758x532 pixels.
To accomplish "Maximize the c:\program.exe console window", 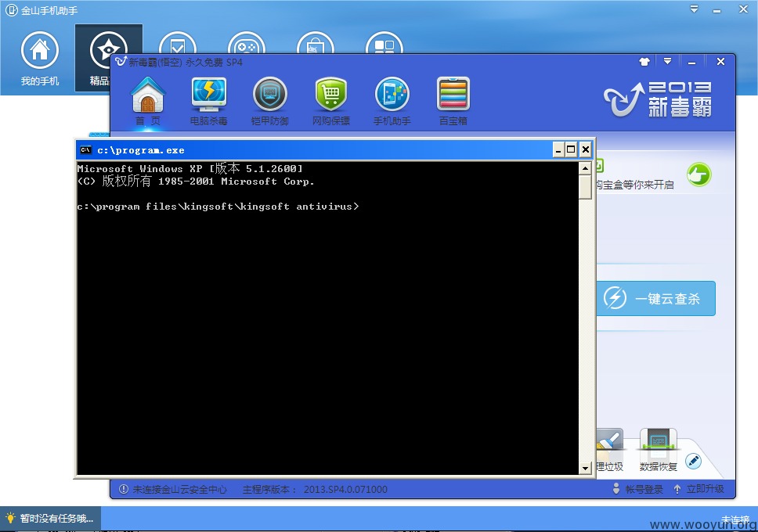I will point(571,149).
